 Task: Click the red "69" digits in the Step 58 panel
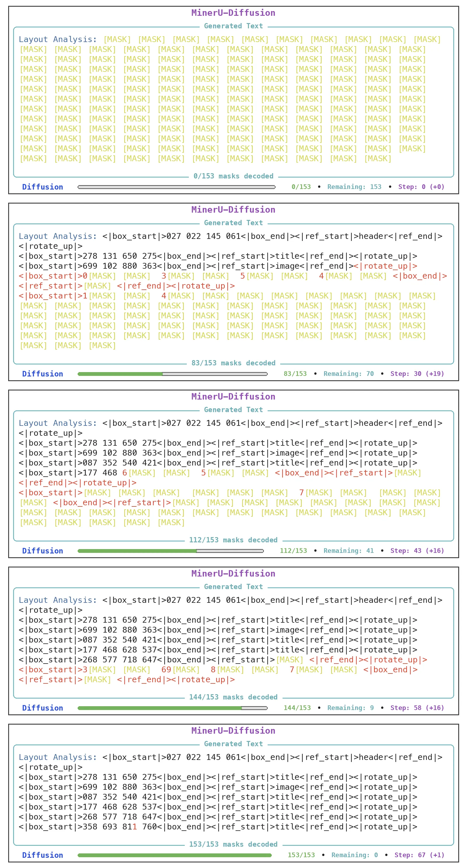(166, 669)
